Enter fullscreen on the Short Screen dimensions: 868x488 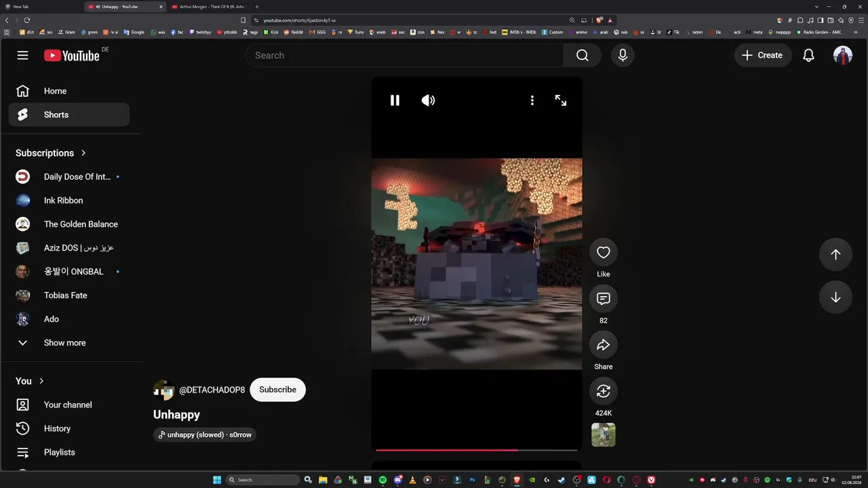click(x=561, y=100)
